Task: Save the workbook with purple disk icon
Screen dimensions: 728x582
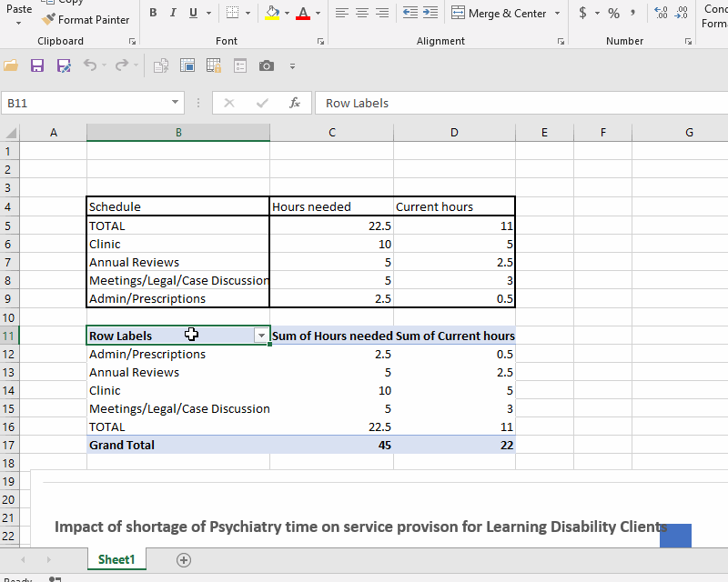Action: click(x=37, y=65)
